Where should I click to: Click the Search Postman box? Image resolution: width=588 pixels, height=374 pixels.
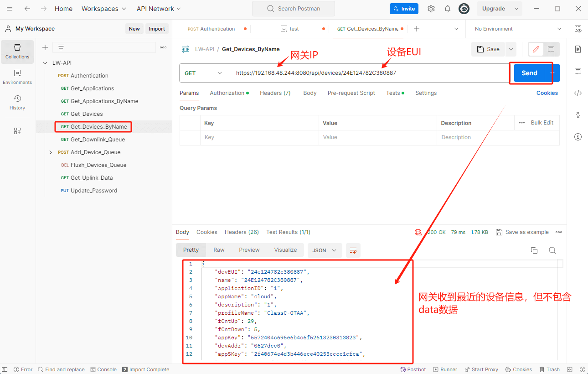click(294, 9)
